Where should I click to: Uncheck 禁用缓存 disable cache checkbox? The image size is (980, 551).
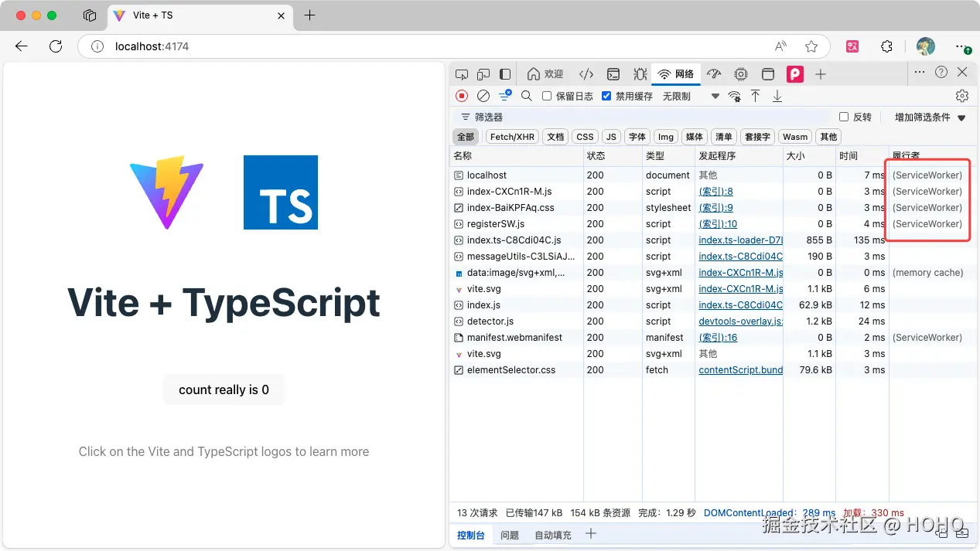[606, 97]
